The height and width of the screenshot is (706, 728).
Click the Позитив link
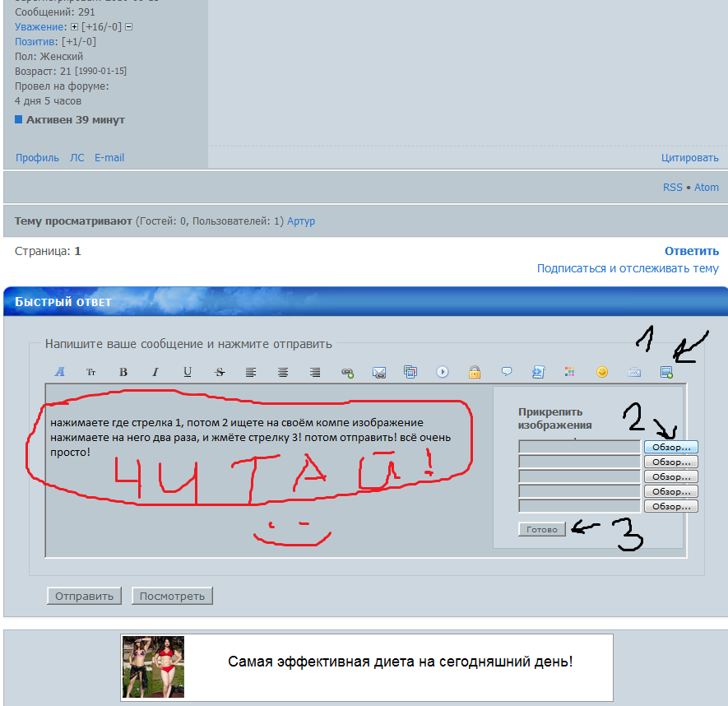click(x=35, y=42)
